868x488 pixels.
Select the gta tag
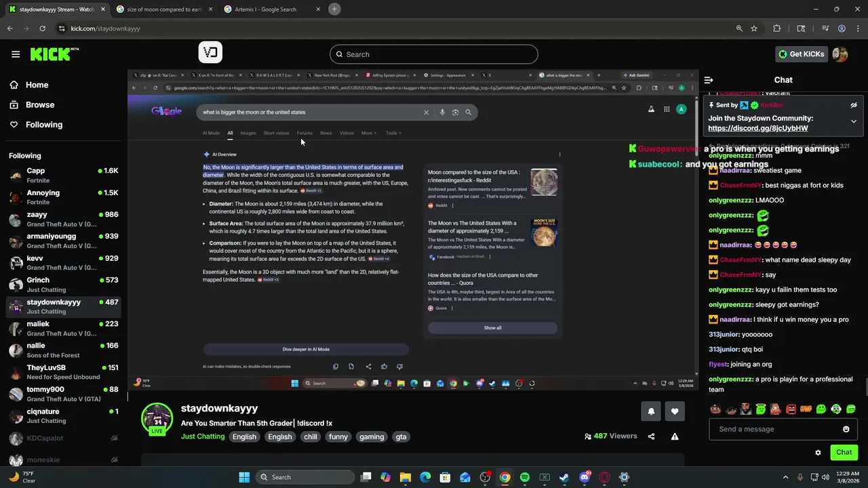[401, 436]
